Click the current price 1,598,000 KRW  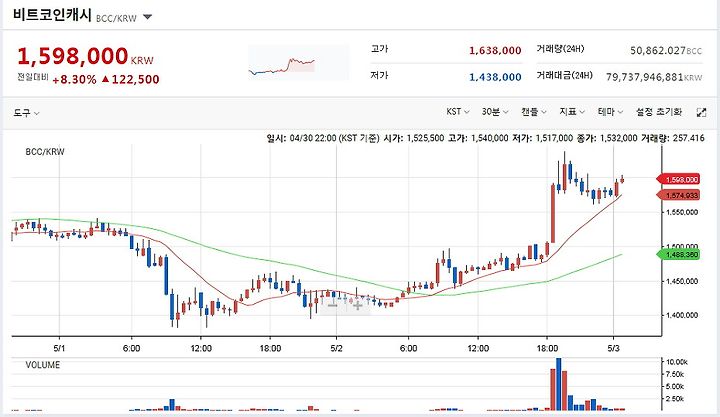click(x=85, y=56)
